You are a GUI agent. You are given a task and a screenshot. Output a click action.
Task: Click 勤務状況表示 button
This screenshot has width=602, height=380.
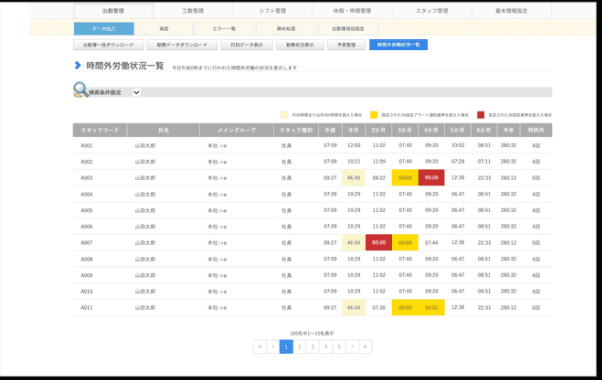[x=300, y=45]
